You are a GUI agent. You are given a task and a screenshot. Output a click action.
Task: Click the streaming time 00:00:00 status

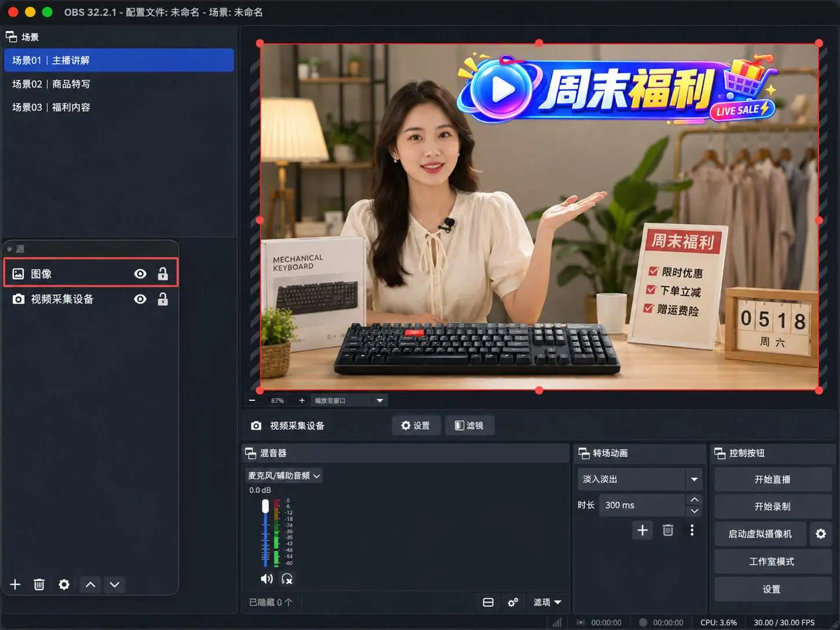[x=606, y=622]
